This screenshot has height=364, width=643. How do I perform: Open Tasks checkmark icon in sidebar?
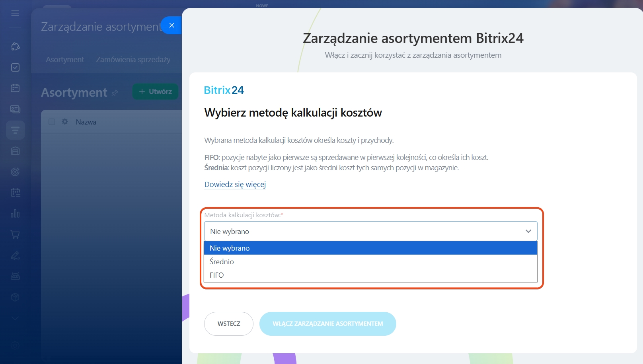coord(15,68)
